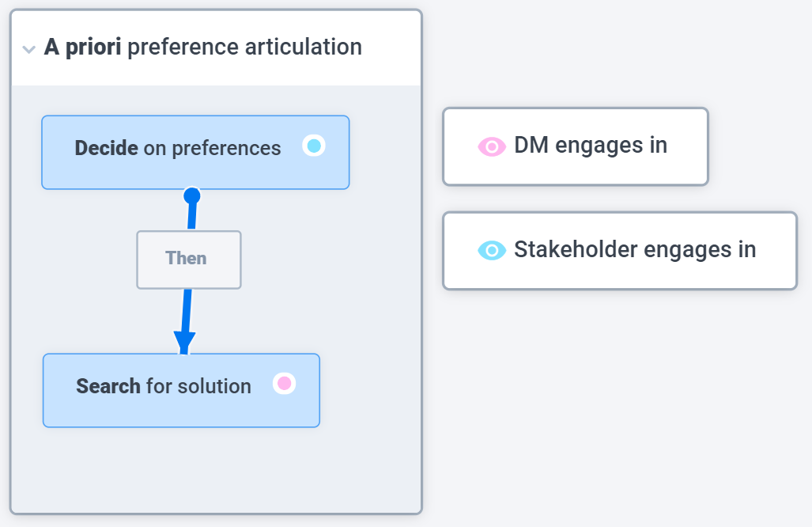Select the Search for solution node
812x527 pixels.
click(181, 390)
